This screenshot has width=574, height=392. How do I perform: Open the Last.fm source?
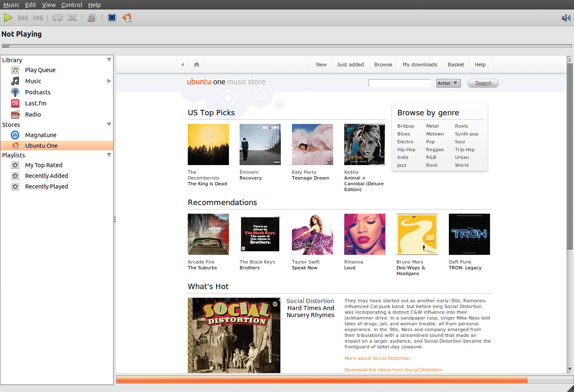35,103
